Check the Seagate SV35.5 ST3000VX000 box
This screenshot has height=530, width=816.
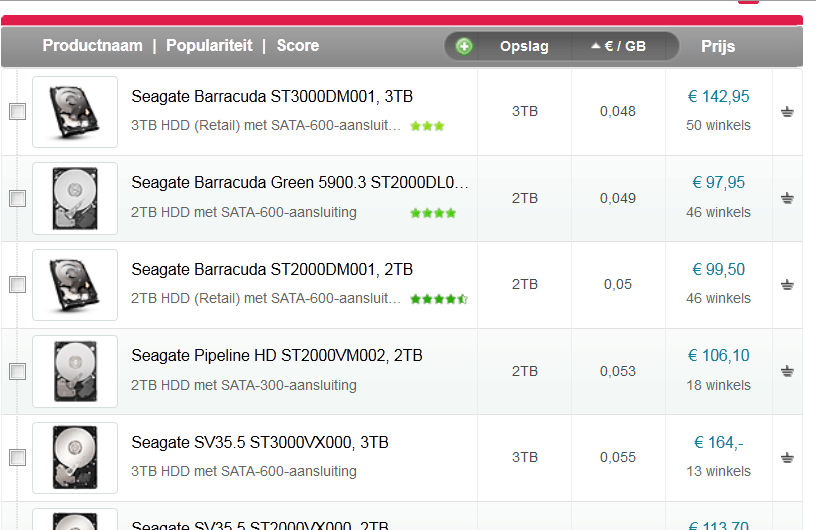pyautogui.click(x=18, y=458)
